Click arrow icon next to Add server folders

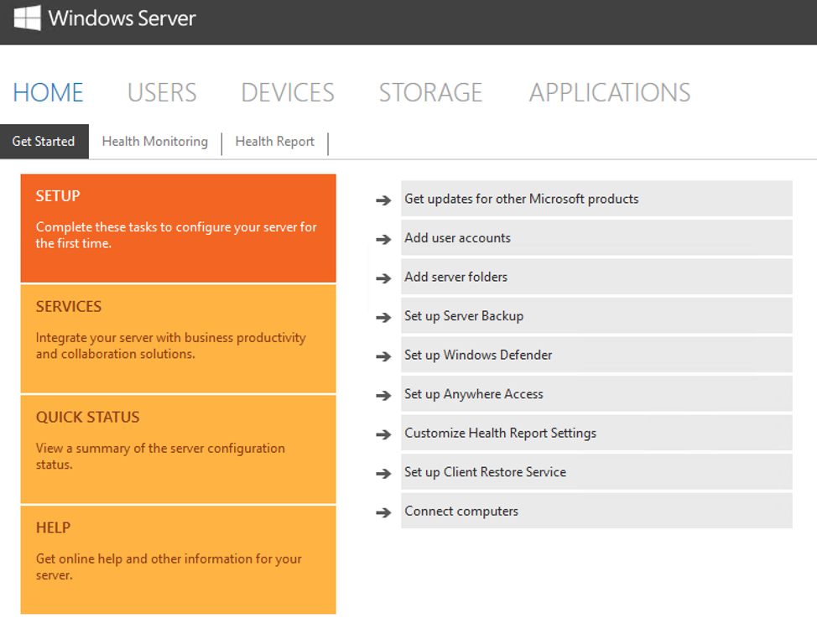(x=383, y=278)
